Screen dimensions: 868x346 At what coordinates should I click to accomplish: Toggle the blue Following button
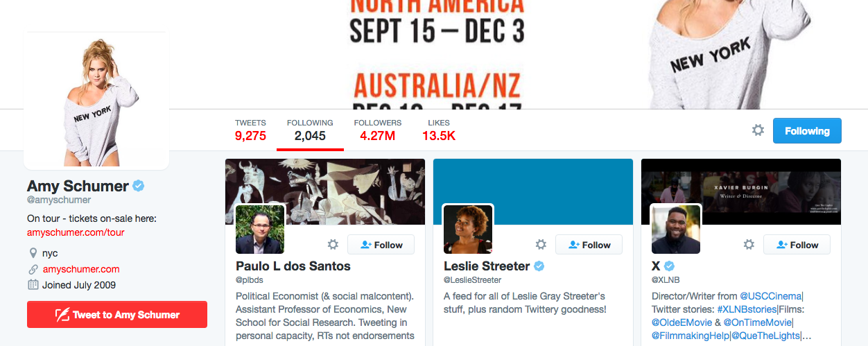click(x=807, y=130)
